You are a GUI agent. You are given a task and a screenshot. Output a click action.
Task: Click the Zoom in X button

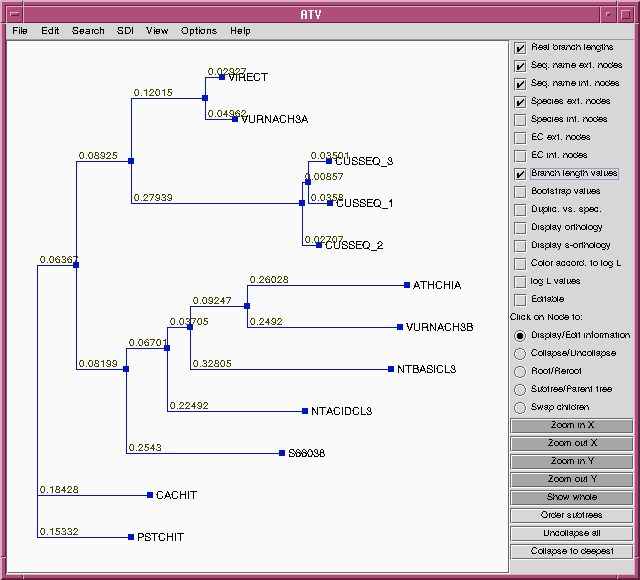[571, 425]
